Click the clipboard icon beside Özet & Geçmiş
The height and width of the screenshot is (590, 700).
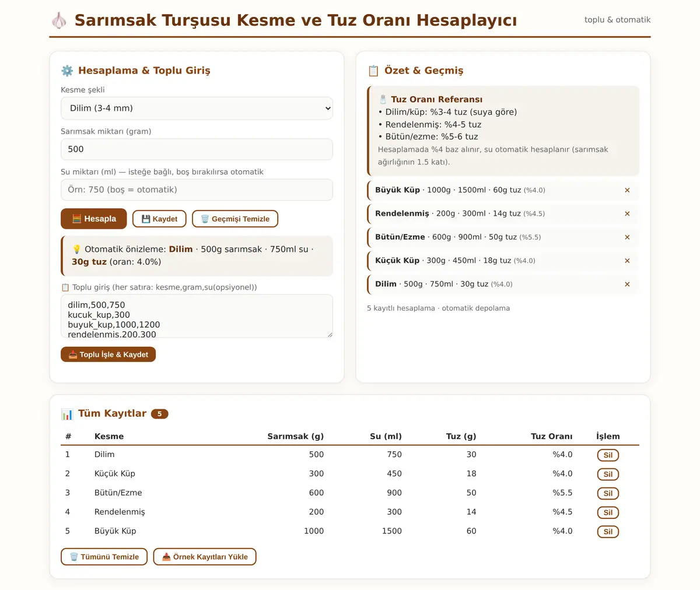coord(373,71)
